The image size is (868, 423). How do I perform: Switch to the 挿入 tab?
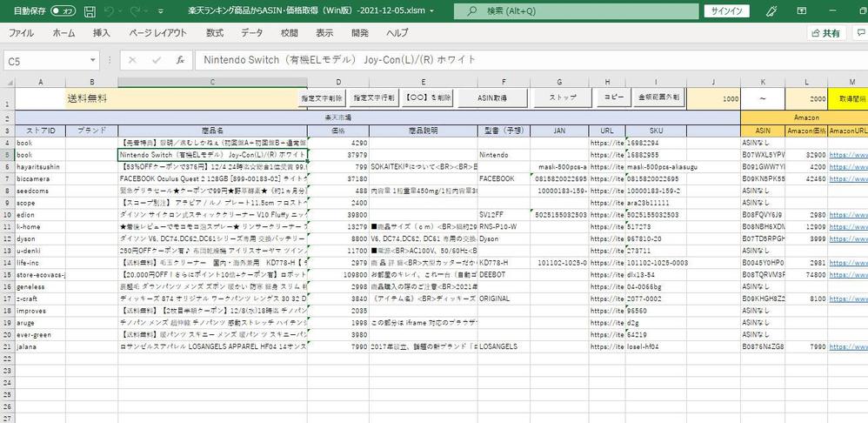(102, 33)
